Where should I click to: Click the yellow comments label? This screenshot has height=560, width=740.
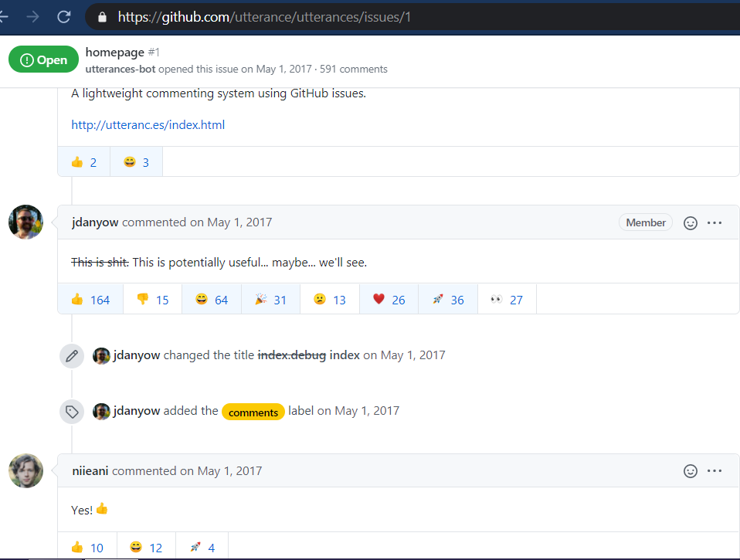click(x=253, y=412)
